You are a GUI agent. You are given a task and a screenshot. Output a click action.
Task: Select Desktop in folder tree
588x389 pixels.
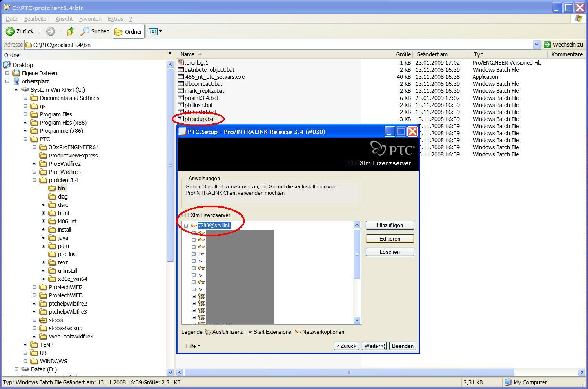coord(23,65)
